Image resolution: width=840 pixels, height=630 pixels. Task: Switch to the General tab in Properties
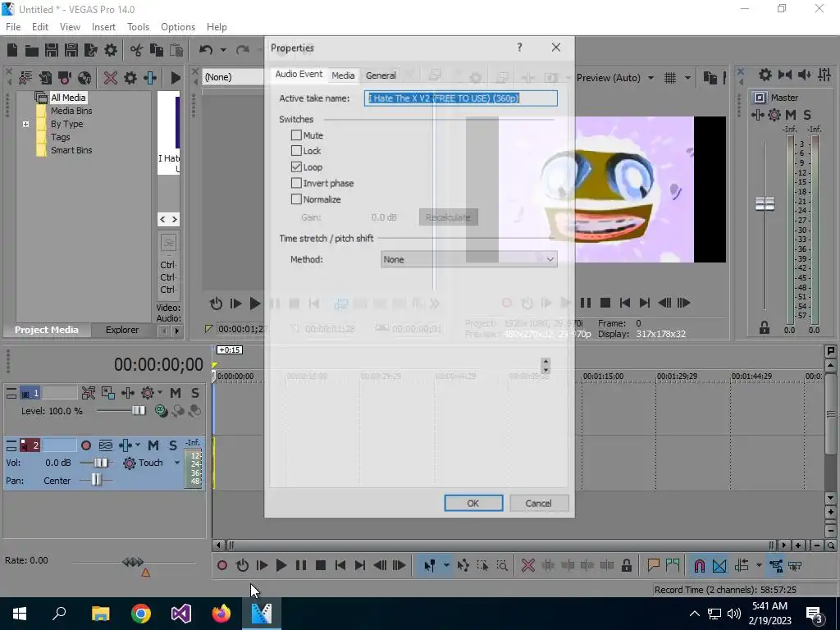point(381,75)
